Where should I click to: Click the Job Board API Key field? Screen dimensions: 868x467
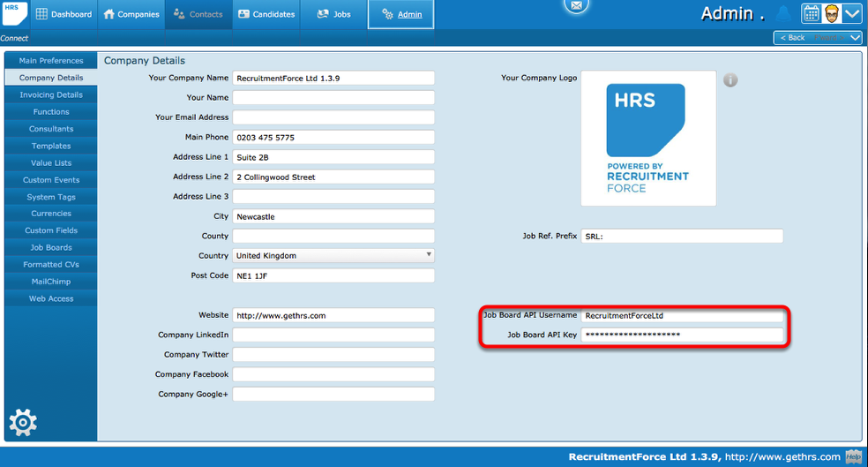pos(682,335)
